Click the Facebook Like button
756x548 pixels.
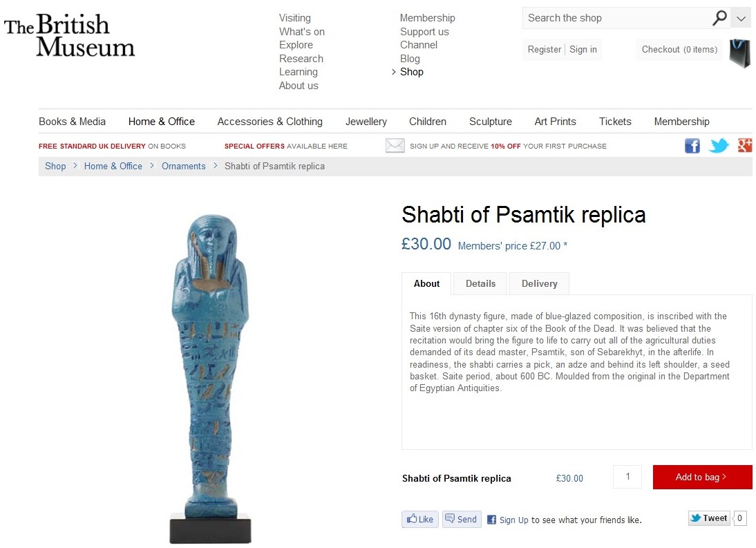[x=420, y=519]
